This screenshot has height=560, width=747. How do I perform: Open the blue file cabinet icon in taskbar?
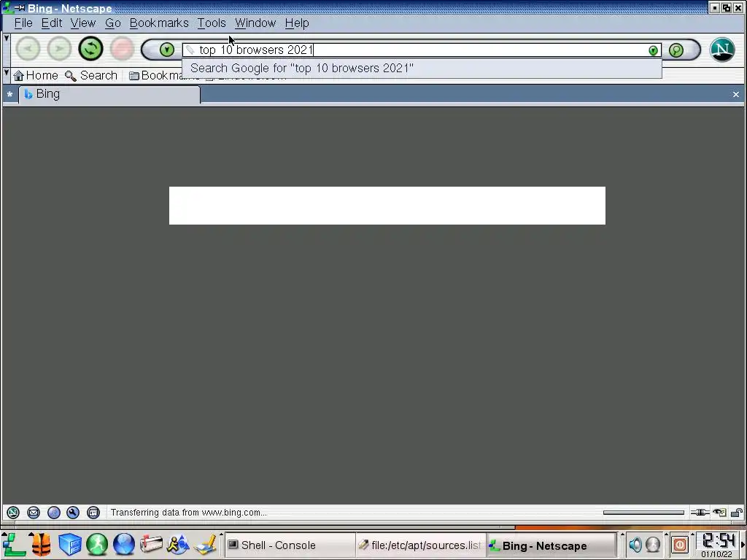[x=70, y=545]
